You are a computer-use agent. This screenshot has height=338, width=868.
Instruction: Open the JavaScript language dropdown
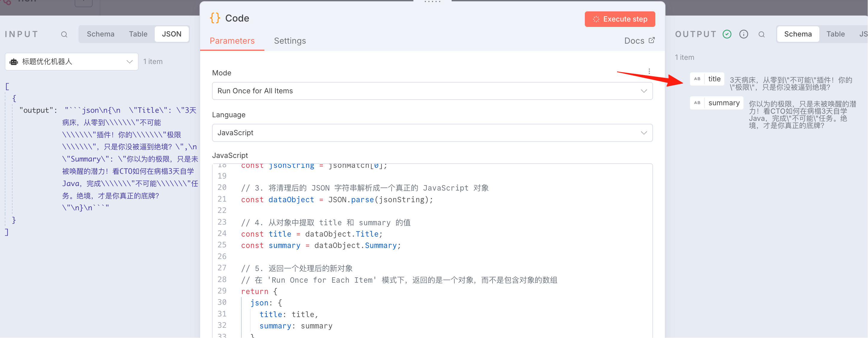[x=432, y=133]
